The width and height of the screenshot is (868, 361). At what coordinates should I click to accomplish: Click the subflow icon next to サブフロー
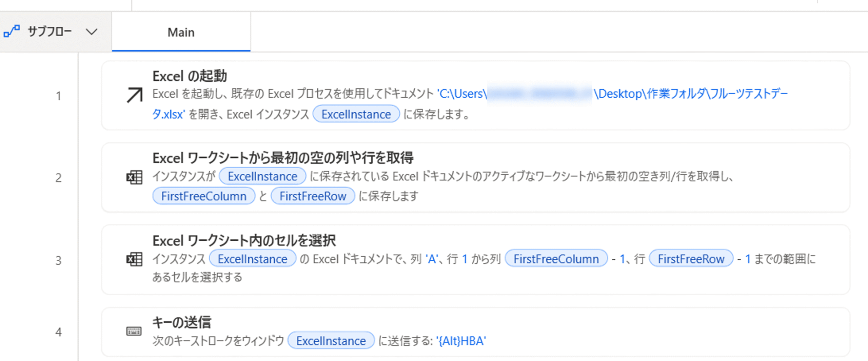click(x=12, y=32)
